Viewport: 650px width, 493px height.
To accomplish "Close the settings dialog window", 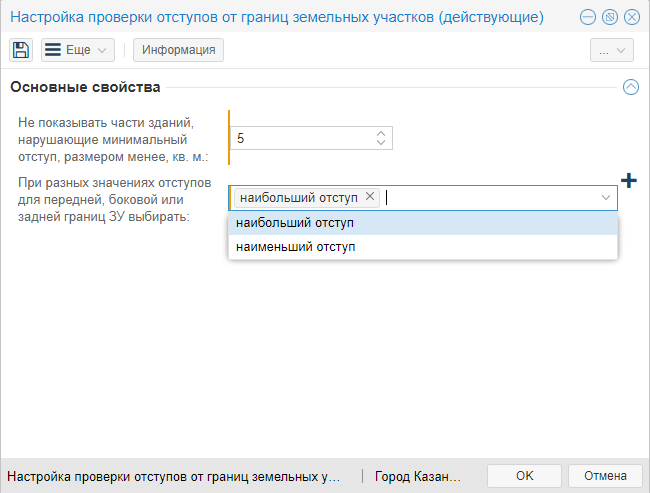I will pyautogui.click(x=631, y=18).
